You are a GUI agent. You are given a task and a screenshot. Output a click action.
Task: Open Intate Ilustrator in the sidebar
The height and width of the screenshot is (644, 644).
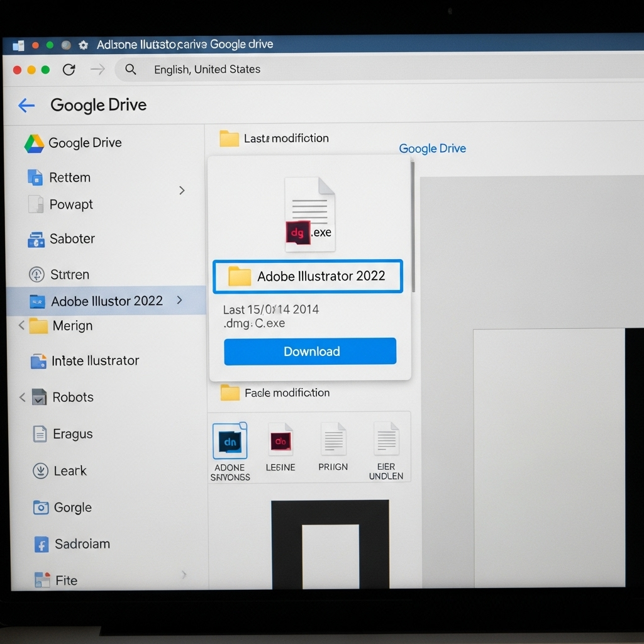[85, 361]
